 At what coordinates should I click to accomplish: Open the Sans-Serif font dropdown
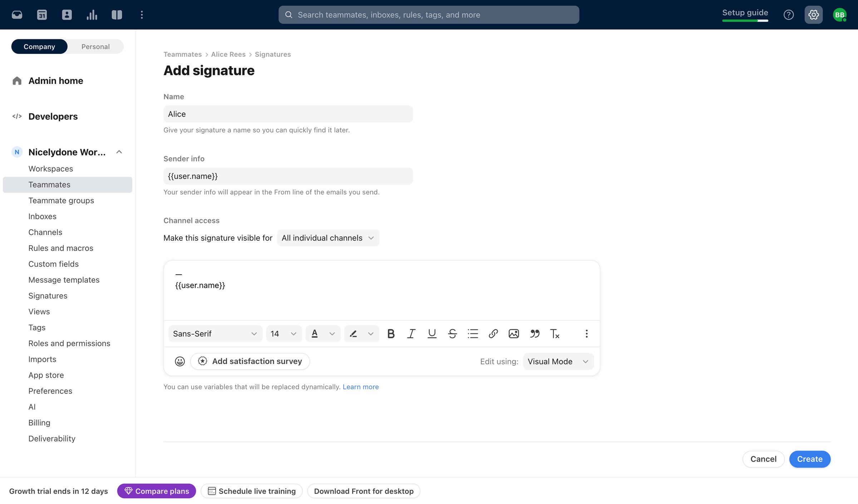coord(215,334)
